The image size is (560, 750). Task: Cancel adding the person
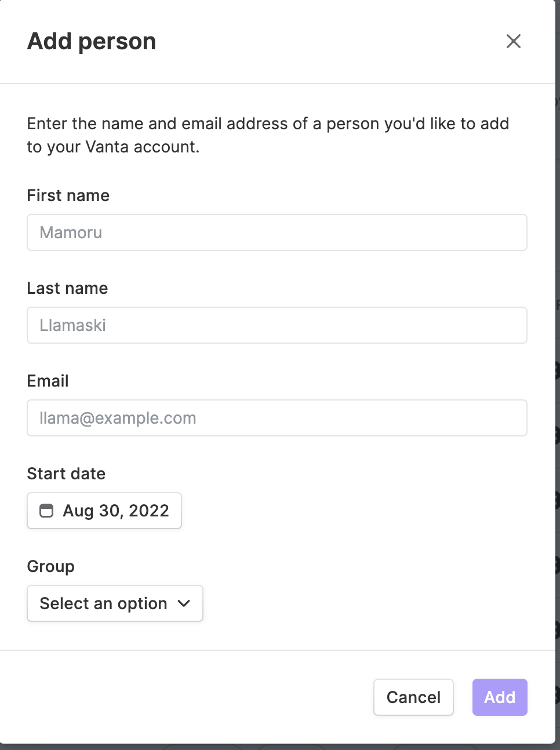tap(413, 697)
